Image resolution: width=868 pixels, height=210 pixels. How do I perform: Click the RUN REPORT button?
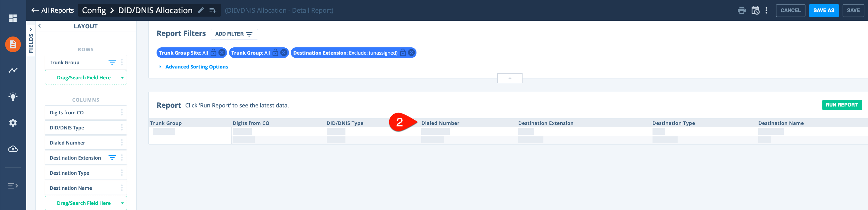point(842,105)
